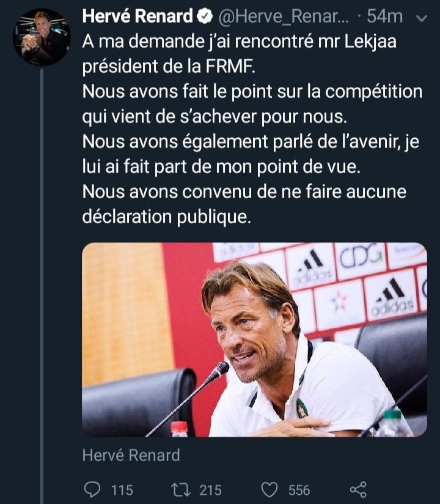Screen dimensions: 440x504
Task: Like the tweet with the heart icon
Action: (269, 489)
